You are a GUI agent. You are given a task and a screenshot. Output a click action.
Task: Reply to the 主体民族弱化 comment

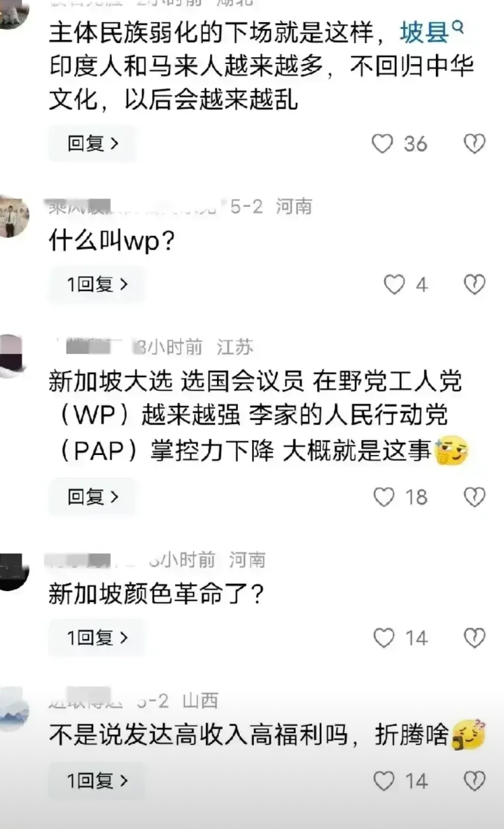[x=93, y=144]
